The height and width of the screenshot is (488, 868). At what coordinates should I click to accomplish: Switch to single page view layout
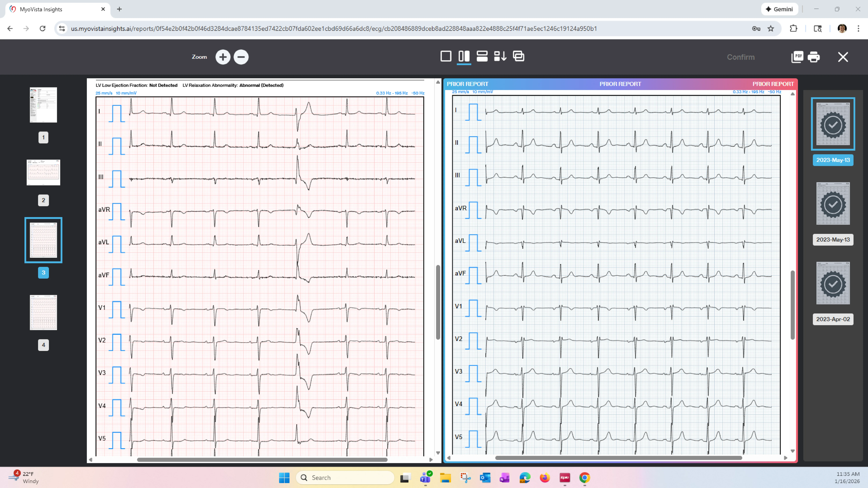pyautogui.click(x=446, y=56)
